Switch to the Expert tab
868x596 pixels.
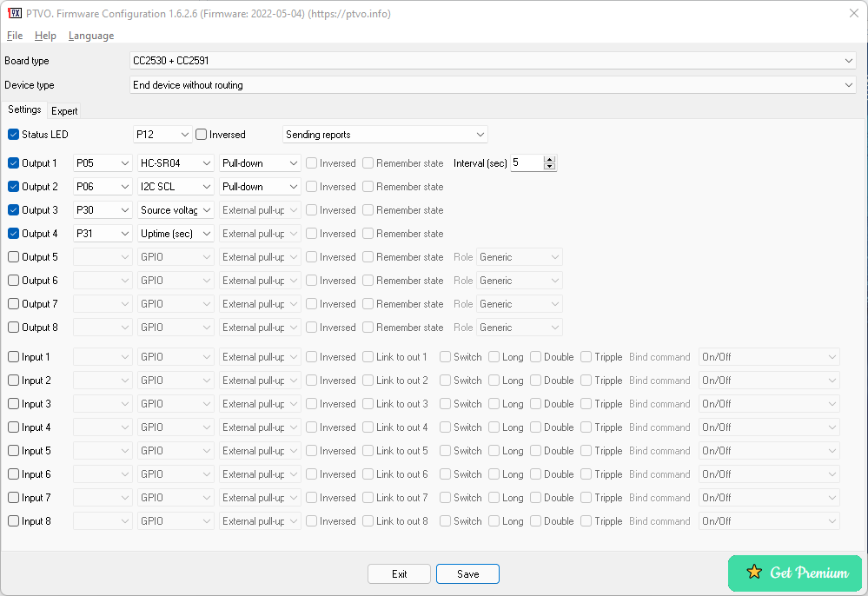tap(64, 110)
